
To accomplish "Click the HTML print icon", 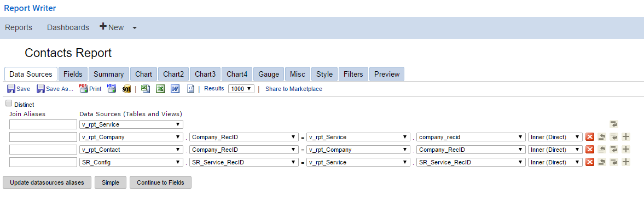I will pyautogui.click(x=112, y=88).
